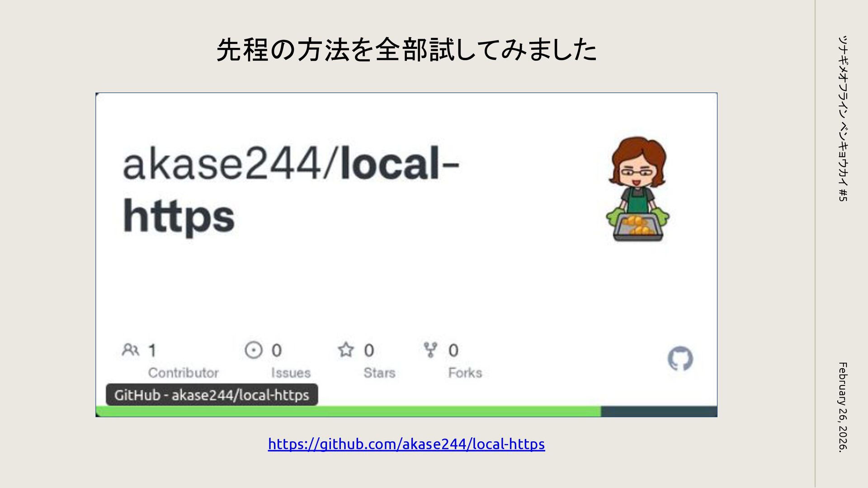Click the February 26, 2026 date text
Screen dimensions: 868x488
[x=843, y=407]
